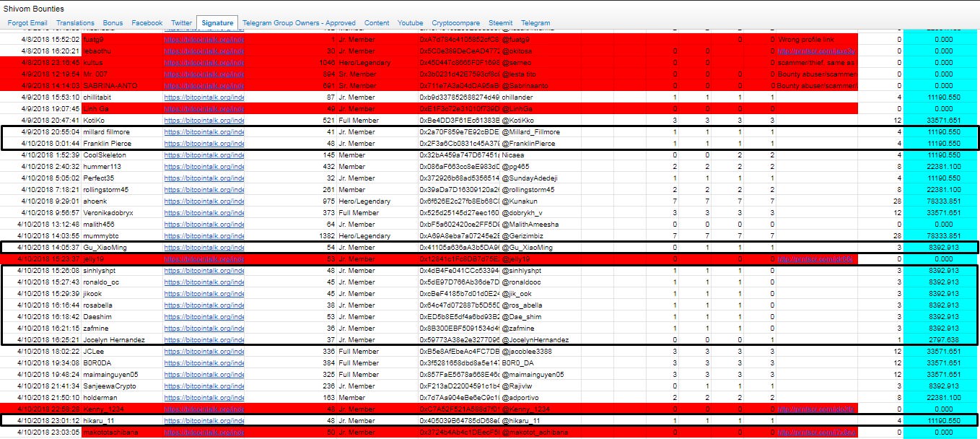Go to the Steemit tab
Screen dimensions: 980x439
[500, 23]
